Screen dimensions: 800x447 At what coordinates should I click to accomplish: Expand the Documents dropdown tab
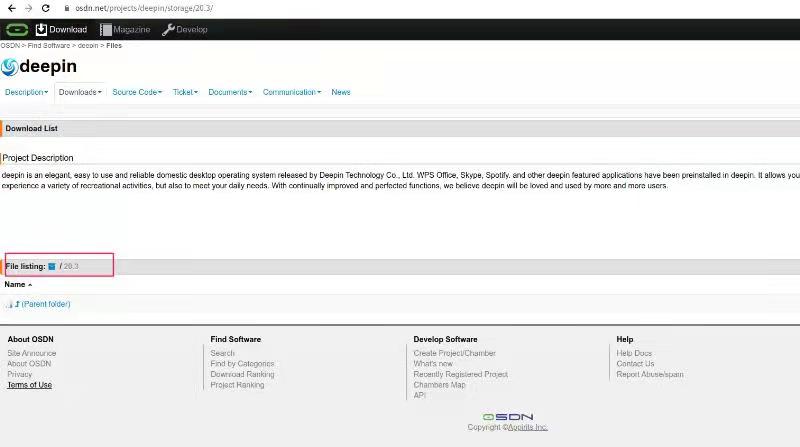tap(230, 92)
